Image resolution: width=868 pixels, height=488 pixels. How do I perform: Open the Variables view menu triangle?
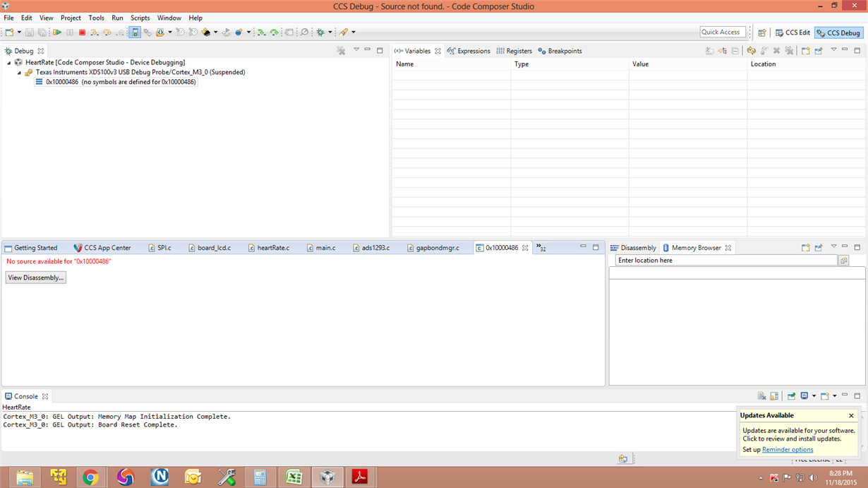[x=833, y=49]
